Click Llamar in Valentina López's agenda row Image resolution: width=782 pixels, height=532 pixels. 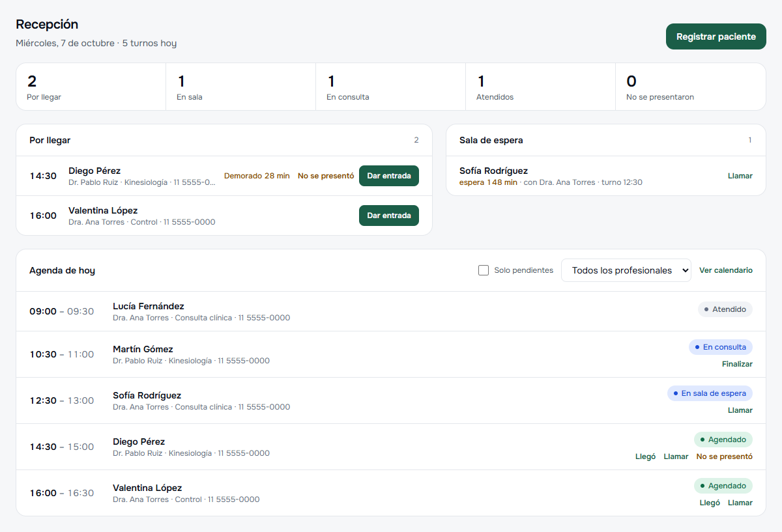click(740, 503)
